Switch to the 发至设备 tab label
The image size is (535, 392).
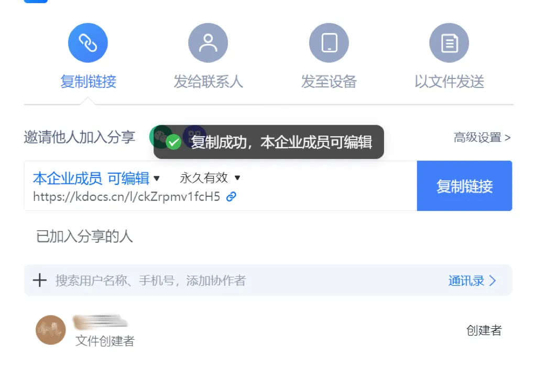(x=329, y=82)
